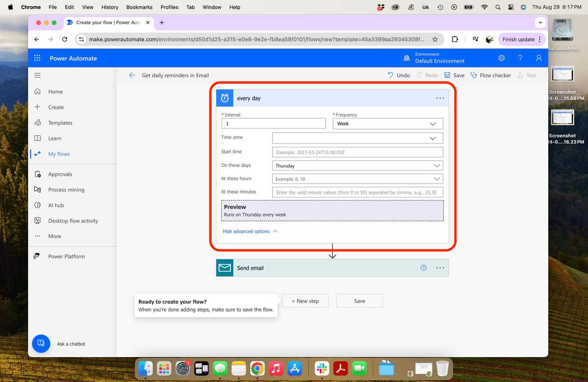This screenshot has height=382, width=588.
Task: Expand the More item in sidebar
Action: pos(54,236)
